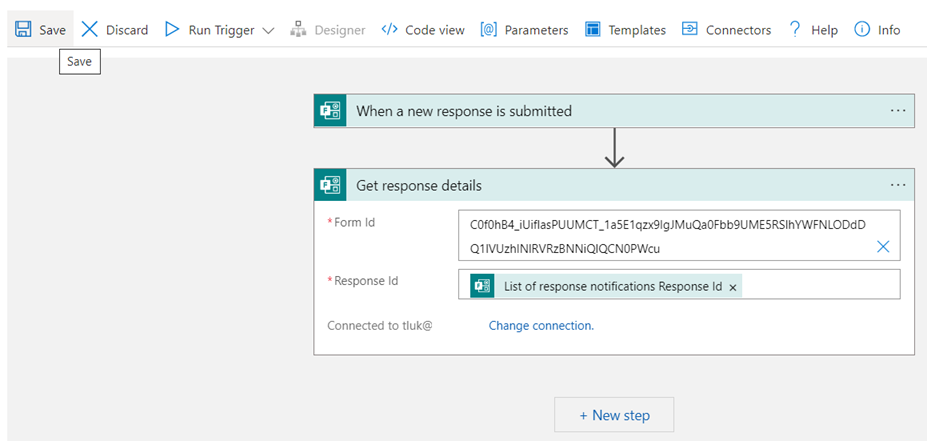Open ellipsis menu on trigger step
Screen dimensions: 927x441
(897, 111)
